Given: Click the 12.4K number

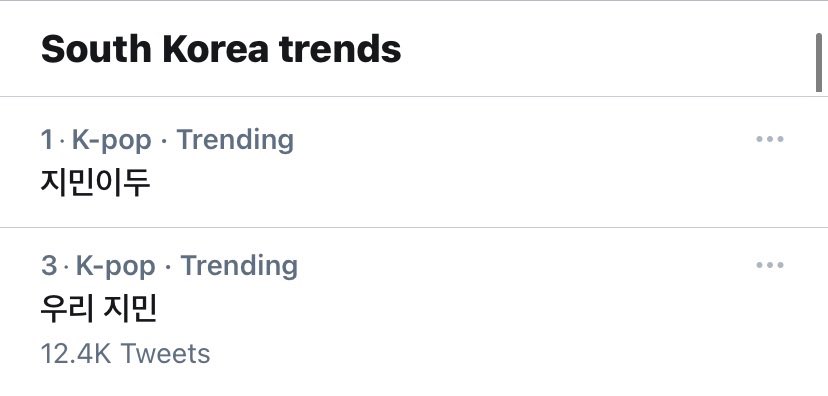Looking at the screenshot, I should tap(76, 354).
